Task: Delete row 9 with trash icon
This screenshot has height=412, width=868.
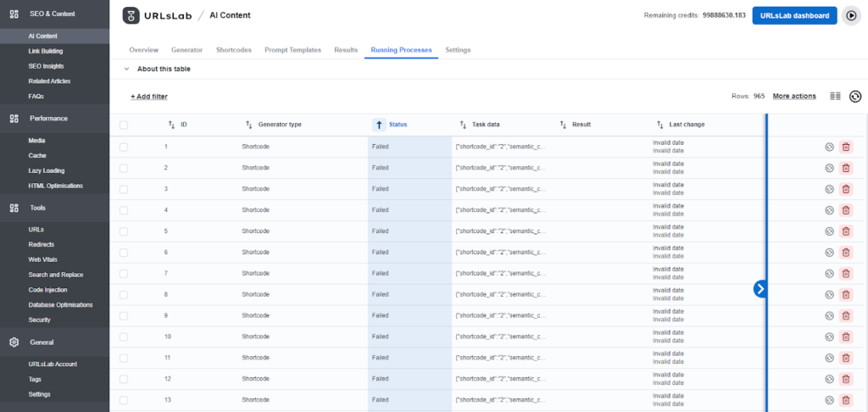Action: tap(846, 315)
